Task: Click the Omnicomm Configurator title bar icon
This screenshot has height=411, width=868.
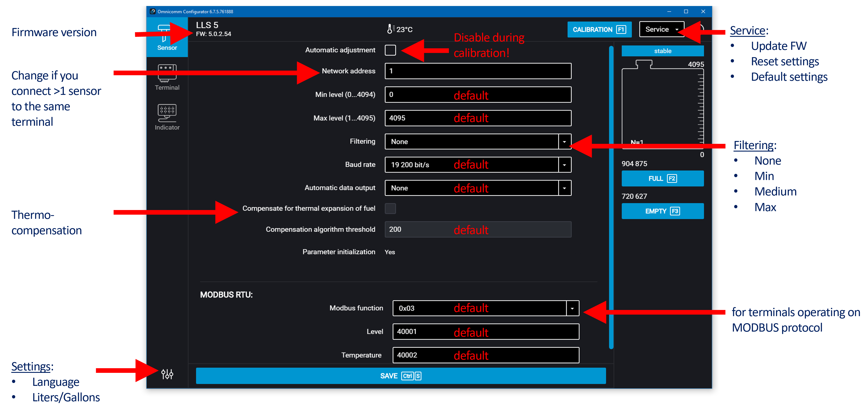Action: coord(153,11)
